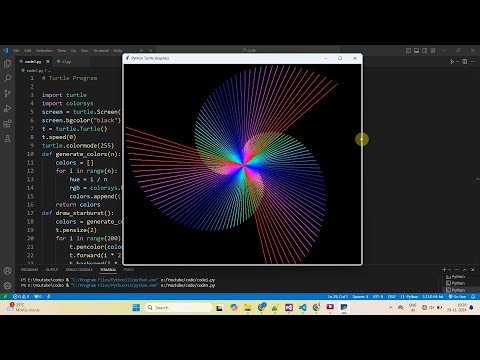480x360 pixels.
Task: Switch to the Output panel tab
Action: tap(52, 269)
